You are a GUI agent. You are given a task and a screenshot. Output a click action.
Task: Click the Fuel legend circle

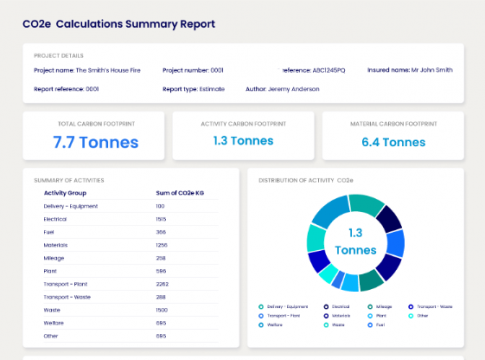click(x=370, y=325)
